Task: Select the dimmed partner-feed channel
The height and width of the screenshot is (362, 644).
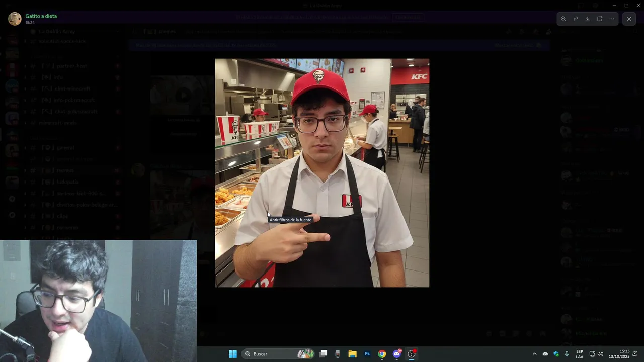Action: pyautogui.click(x=71, y=66)
